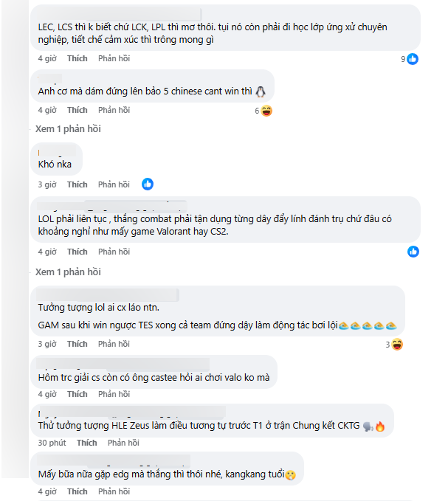Click the like reaction icon on the LEC, LCS comment

[x=413, y=59]
